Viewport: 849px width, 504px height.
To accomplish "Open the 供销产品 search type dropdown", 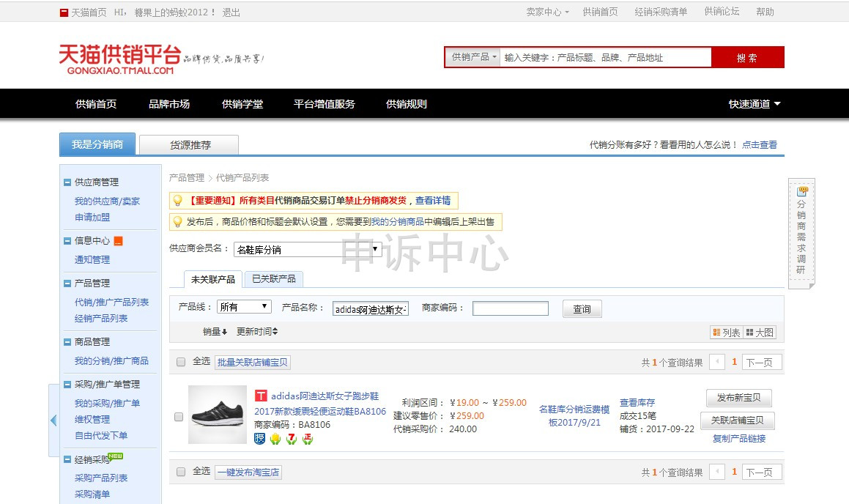I will [472, 57].
